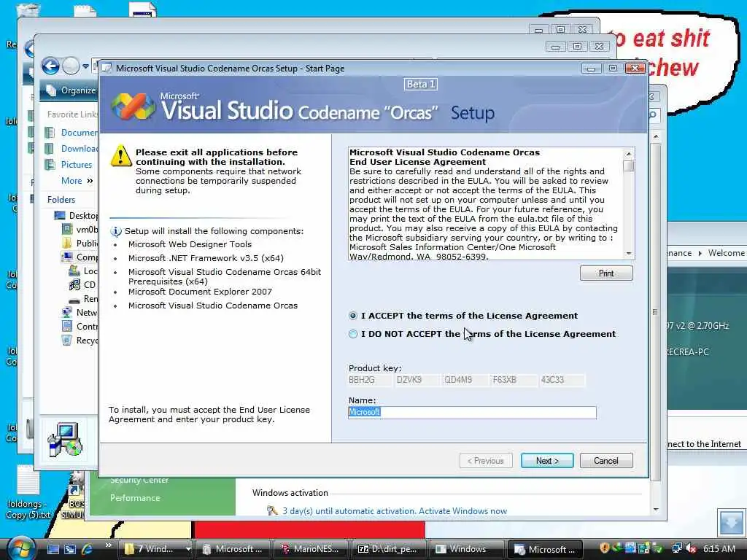Switch to MarioNES taskbar button
The image size is (747, 560).
[x=310, y=549]
